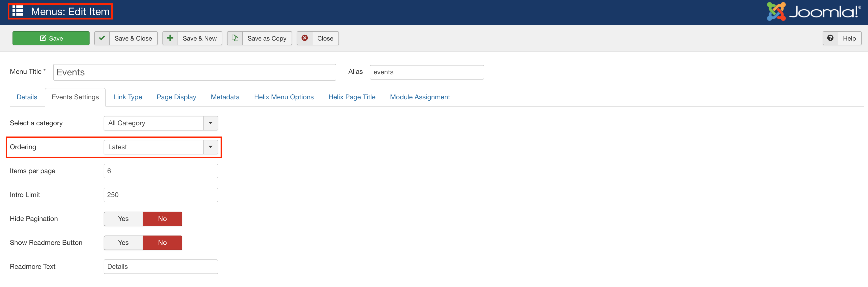Expand the Ordering dropdown arrow

click(x=211, y=147)
